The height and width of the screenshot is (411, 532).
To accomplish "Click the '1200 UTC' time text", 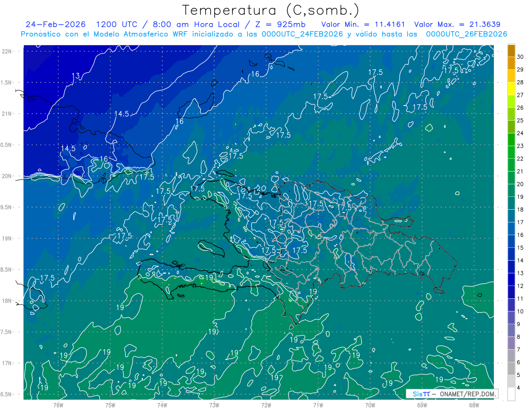I will coord(118,24).
